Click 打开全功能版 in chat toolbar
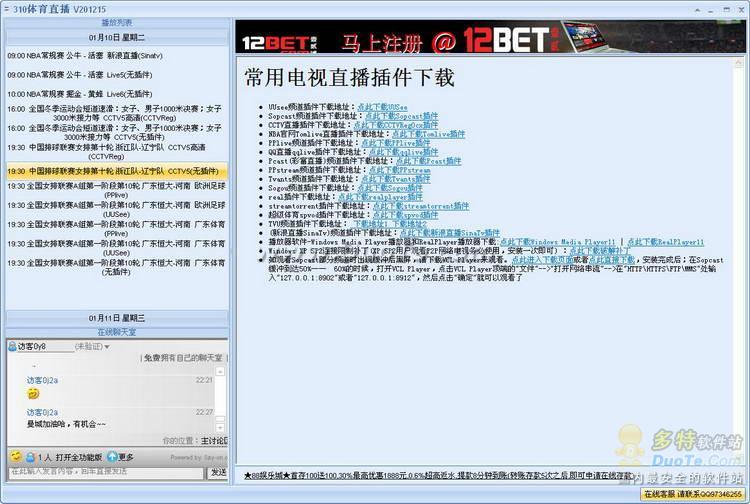The image size is (750, 504). click(79, 458)
